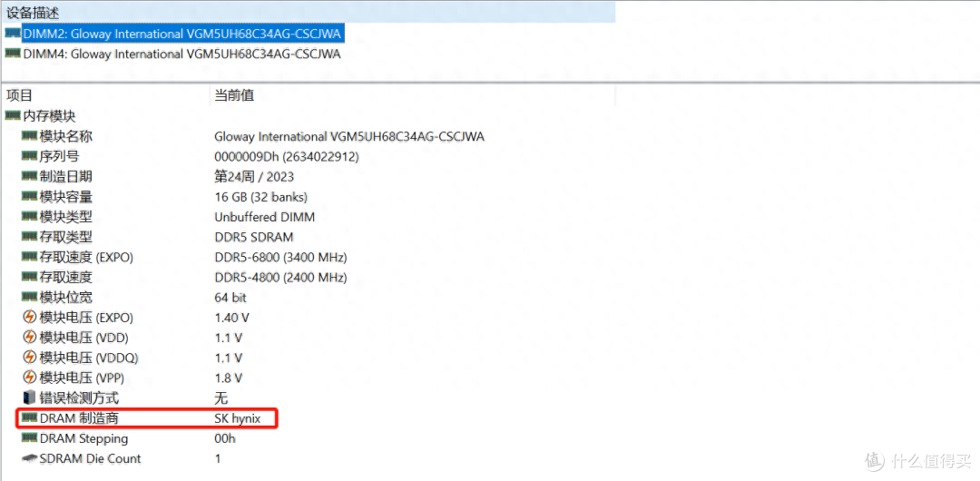Click the icon beside 模块容量

click(29, 196)
